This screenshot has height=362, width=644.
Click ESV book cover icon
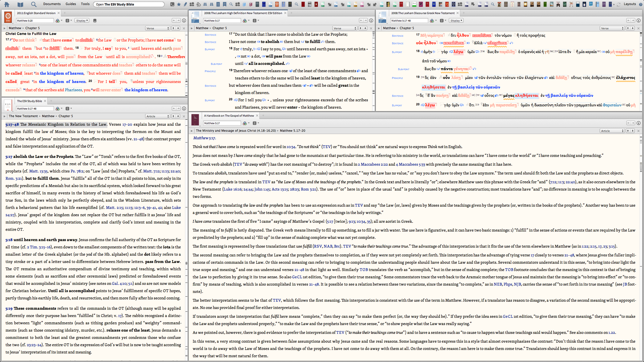pyautogui.click(x=8, y=18)
